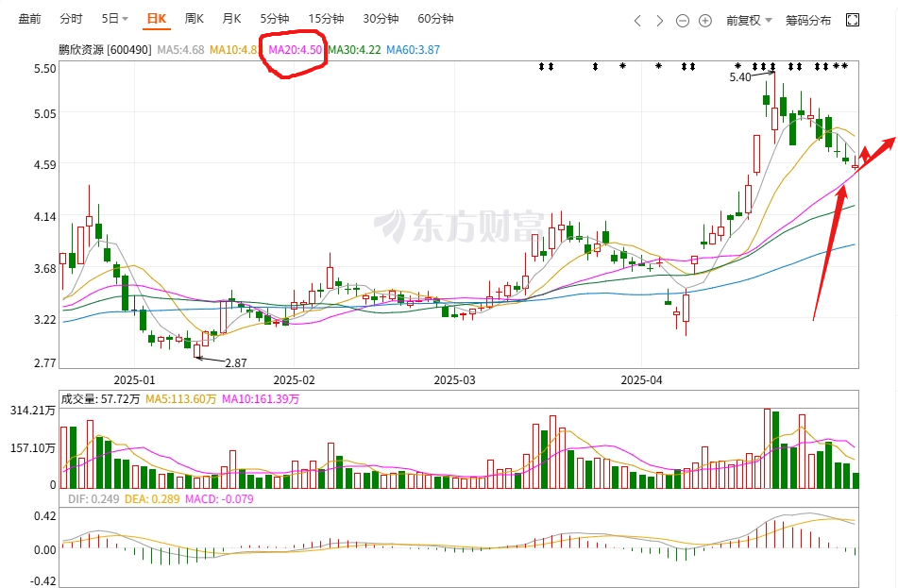898x588 pixels.
Task: Toggle fullscreen chart icon
Action: pos(852,21)
